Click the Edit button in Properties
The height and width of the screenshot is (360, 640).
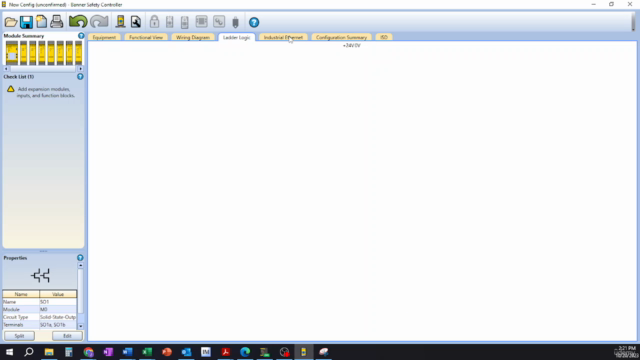[x=67, y=336]
